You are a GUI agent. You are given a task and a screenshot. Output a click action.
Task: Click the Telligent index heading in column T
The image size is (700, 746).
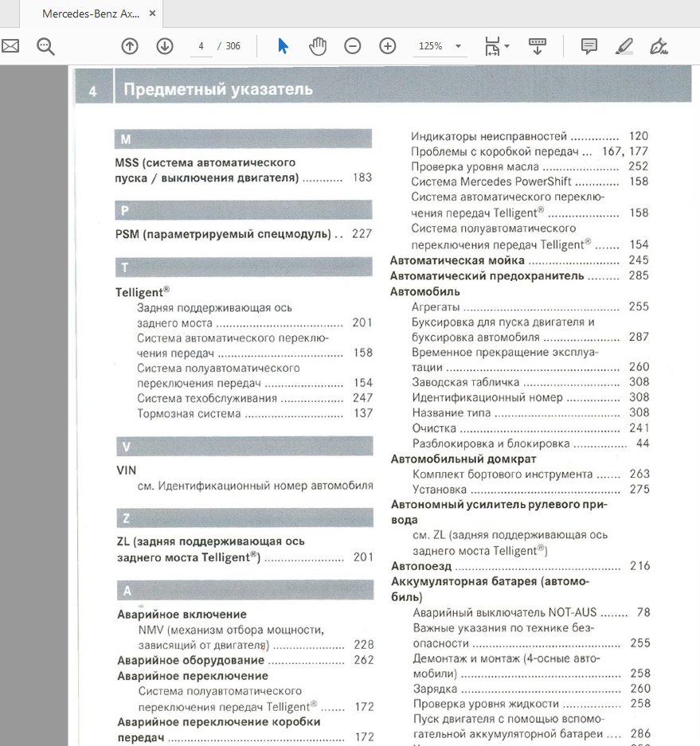[x=143, y=291]
